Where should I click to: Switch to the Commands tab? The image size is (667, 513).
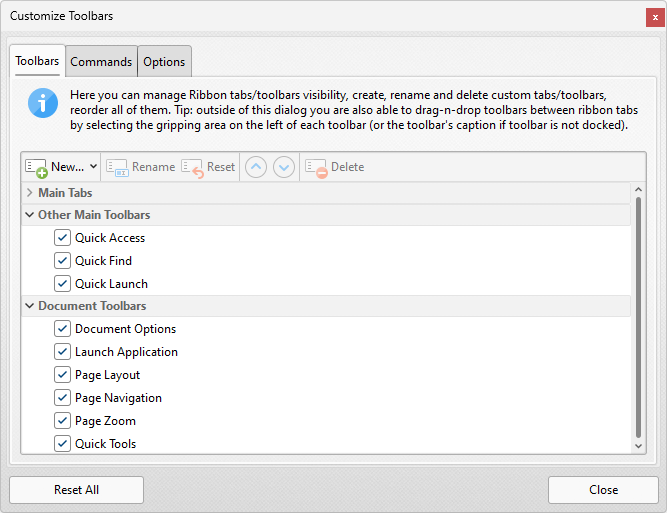click(x=101, y=62)
